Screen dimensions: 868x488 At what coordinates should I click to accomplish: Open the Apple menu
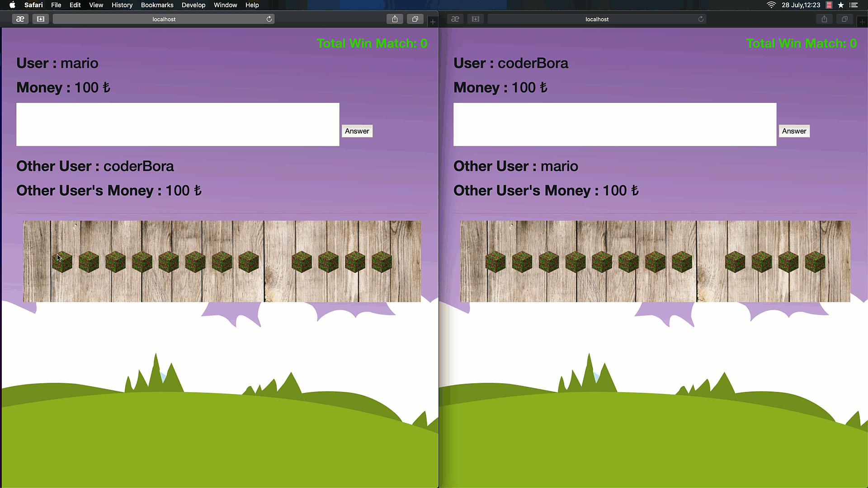(x=12, y=5)
